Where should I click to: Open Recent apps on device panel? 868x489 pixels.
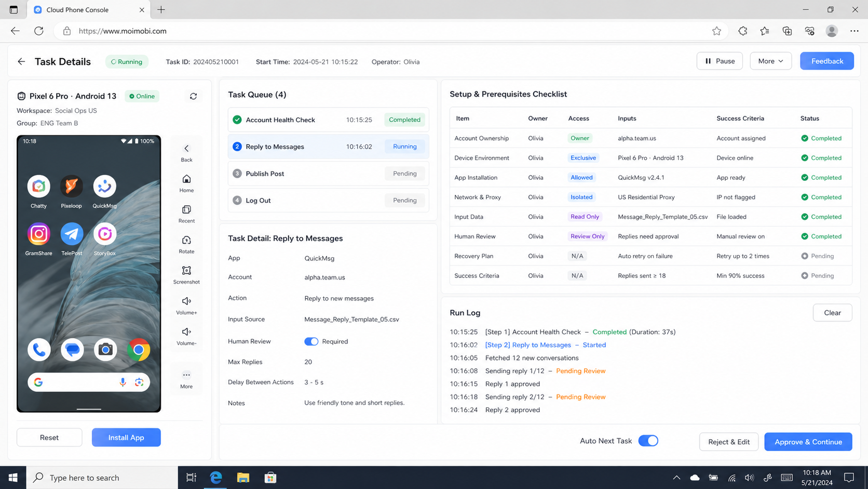click(186, 209)
